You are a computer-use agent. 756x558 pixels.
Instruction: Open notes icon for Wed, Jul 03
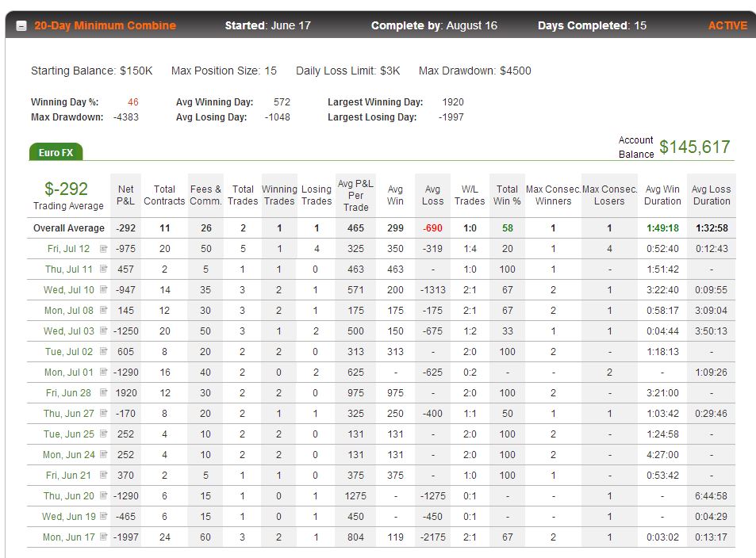point(103,331)
